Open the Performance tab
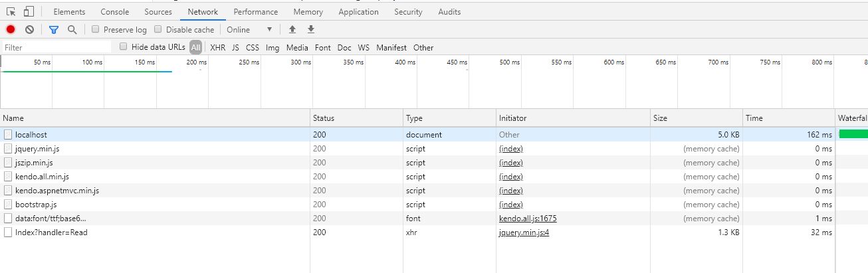Viewport: 868px width, 273px height. point(256,12)
